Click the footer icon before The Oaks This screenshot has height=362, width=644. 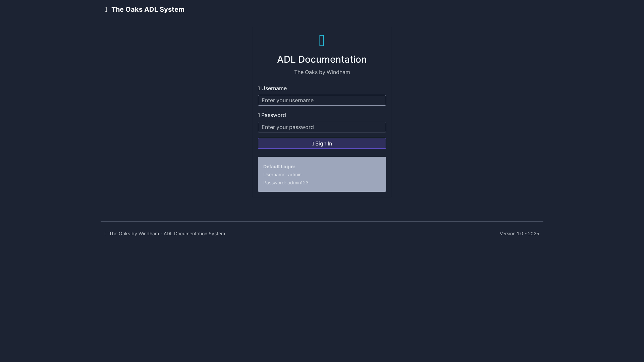click(x=105, y=234)
